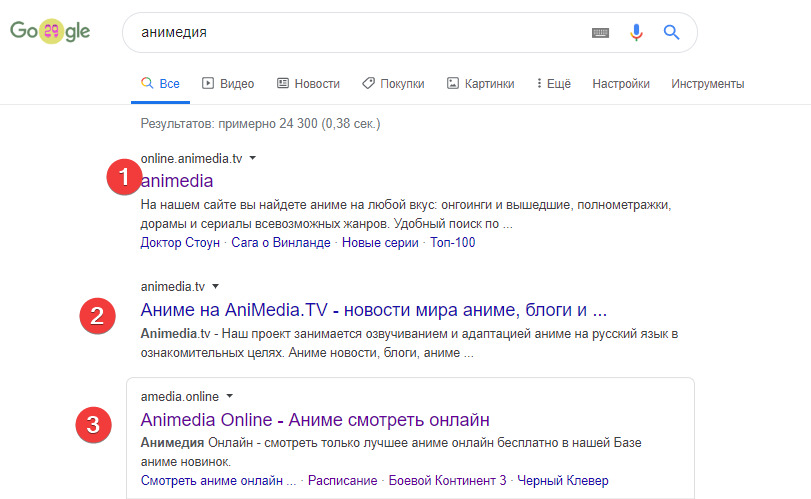Screen dimensions: 811x499
Task: Click red marker number 2
Action: (x=97, y=316)
